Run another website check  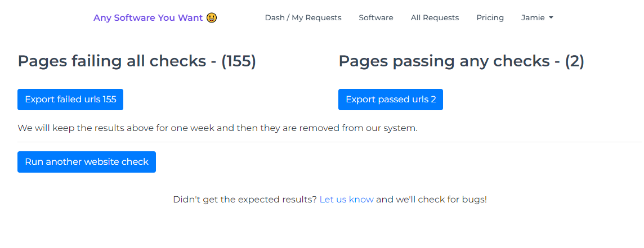point(87,162)
